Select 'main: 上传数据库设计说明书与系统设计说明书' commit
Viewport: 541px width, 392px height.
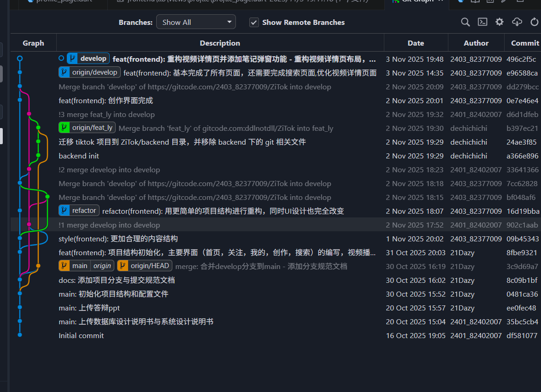(136, 322)
